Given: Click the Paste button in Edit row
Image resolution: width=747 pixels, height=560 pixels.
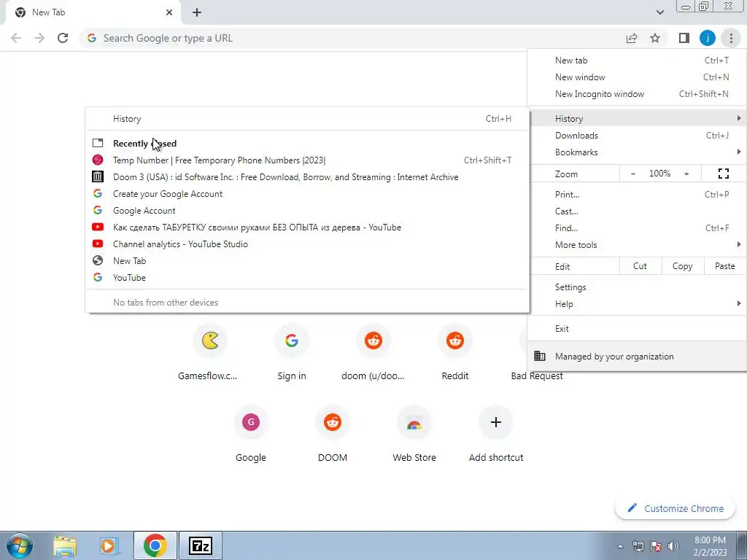Looking at the screenshot, I should coord(724,266).
